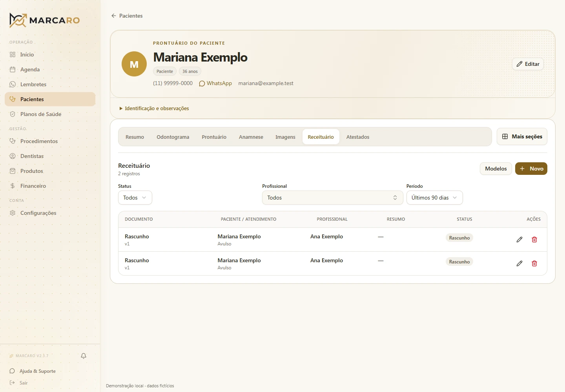Open the Período Últimos 90 dias dropdown
This screenshot has height=392, width=565.
pos(435,198)
